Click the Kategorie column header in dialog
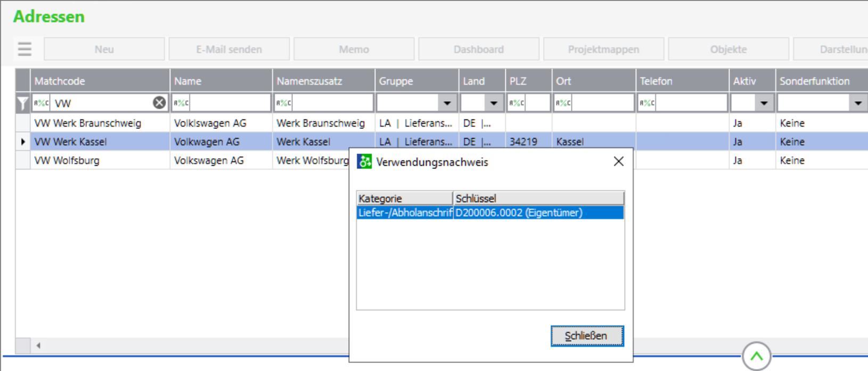Screen dimensions: 868x371 click(x=405, y=198)
